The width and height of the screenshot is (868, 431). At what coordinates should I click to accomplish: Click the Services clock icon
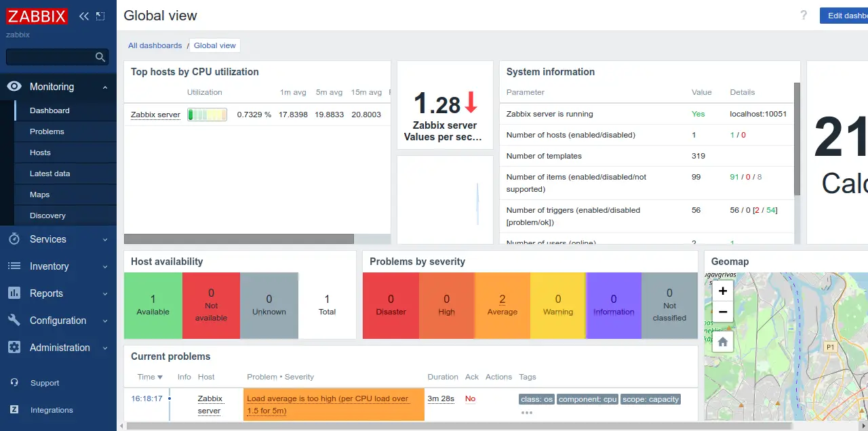pos(14,239)
